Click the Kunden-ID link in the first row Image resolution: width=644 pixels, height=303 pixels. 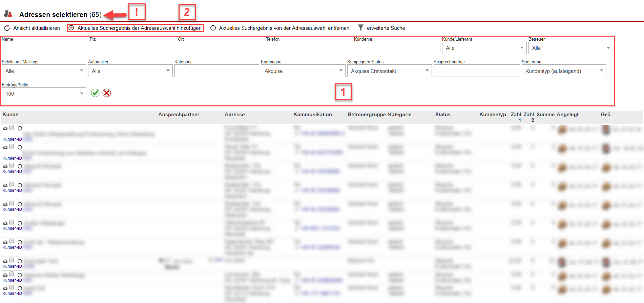pyautogui.click(x=12, y=139)
